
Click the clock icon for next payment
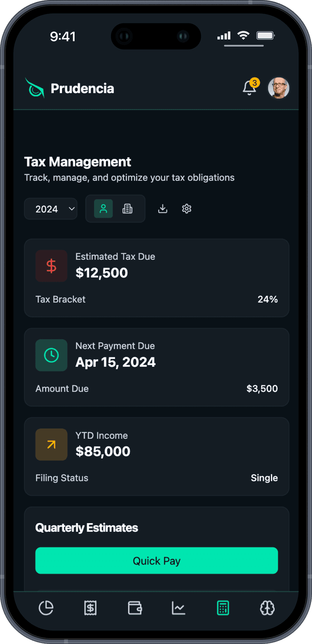tap(51, 355)
